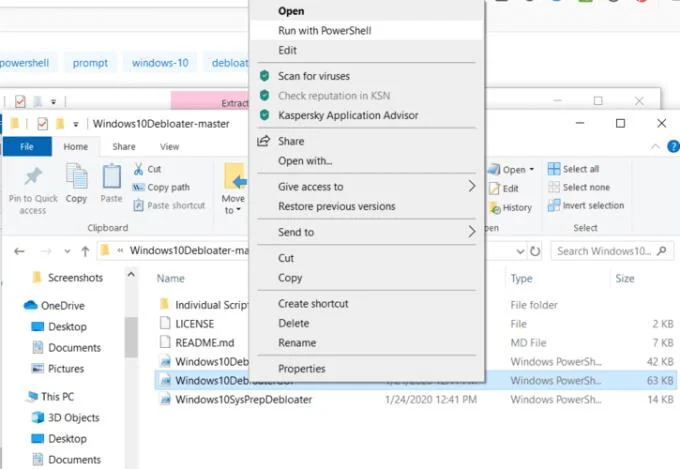Choose Cut in the context menu
Viewport: 680px width, 469px height.
[367, 258]
